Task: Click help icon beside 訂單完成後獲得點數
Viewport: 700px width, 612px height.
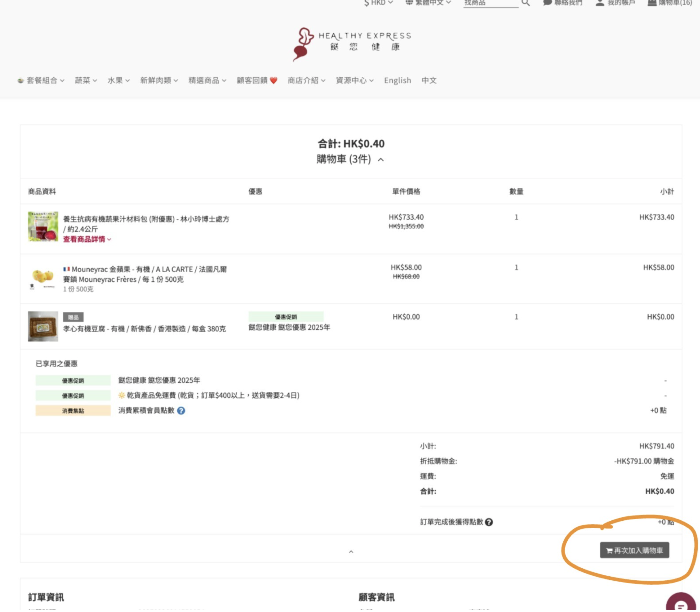Action: point(489,522)
